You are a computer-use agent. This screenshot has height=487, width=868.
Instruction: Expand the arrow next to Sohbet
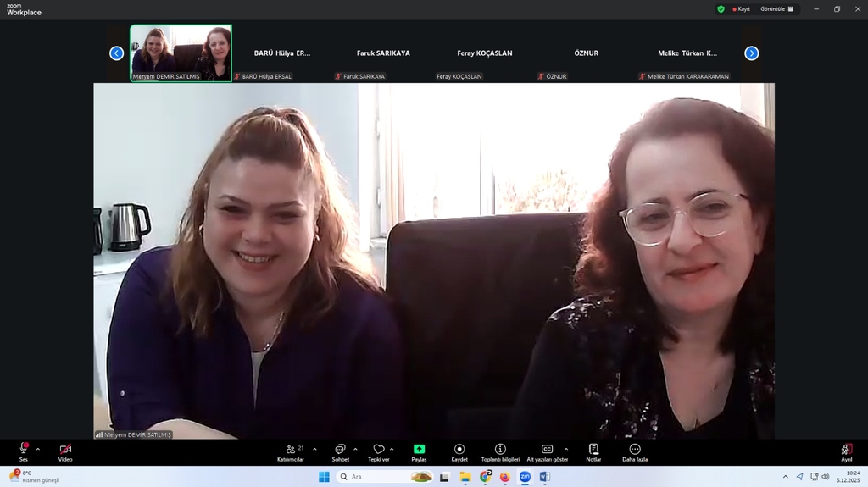355,449
